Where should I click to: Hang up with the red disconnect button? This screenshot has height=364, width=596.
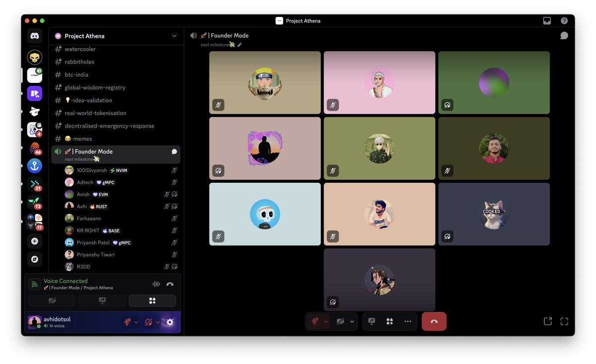(434, 321)
